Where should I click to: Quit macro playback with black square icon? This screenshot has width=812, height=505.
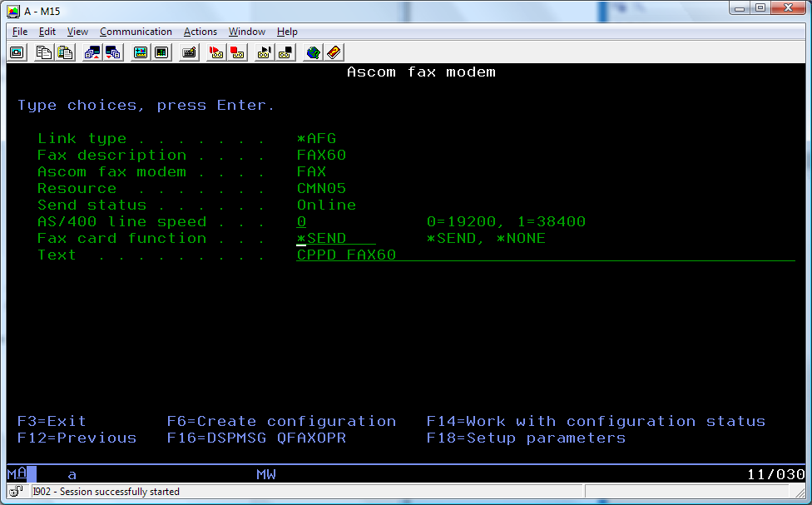[x=285, y=52]
